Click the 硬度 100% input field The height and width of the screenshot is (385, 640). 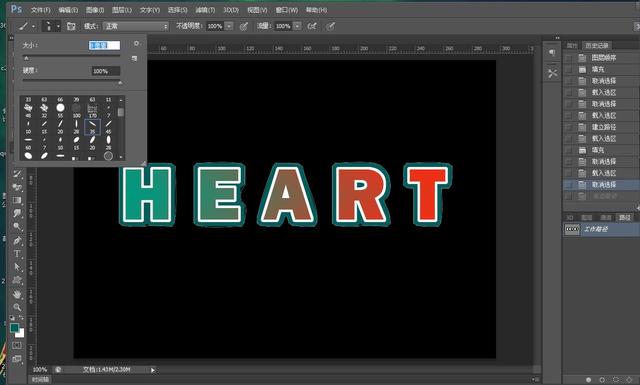pos(106,71)
